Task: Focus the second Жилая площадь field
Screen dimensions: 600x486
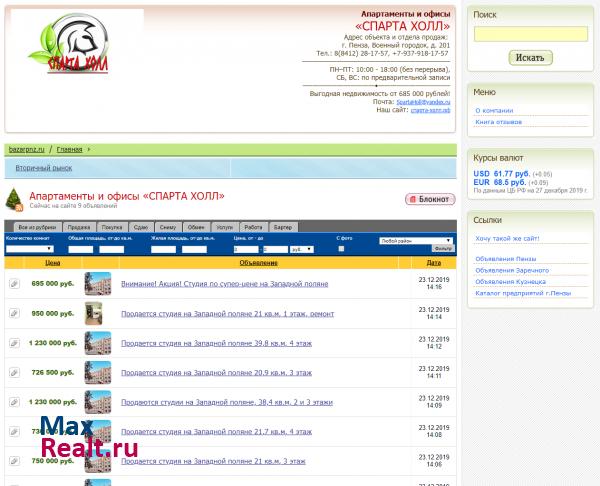Action: [x=194, y=250]
